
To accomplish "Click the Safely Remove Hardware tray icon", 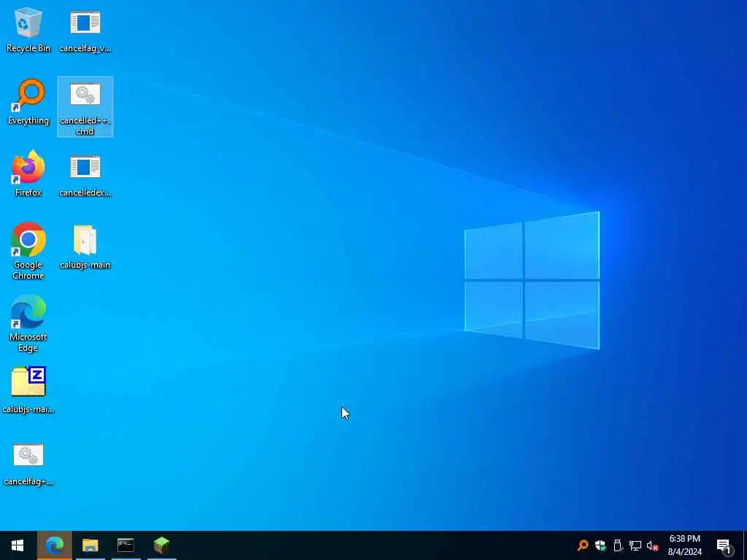I will pos(618,545).
